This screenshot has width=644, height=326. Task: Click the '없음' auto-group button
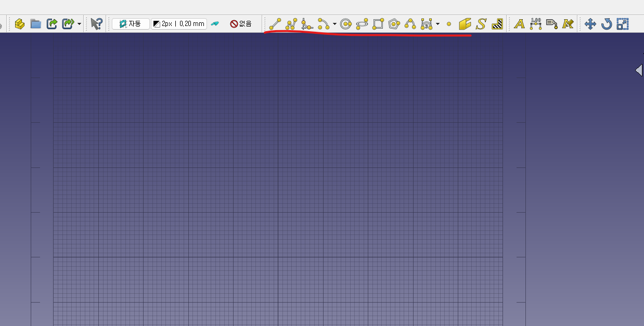pyautogui.click(x=241, y=24)
